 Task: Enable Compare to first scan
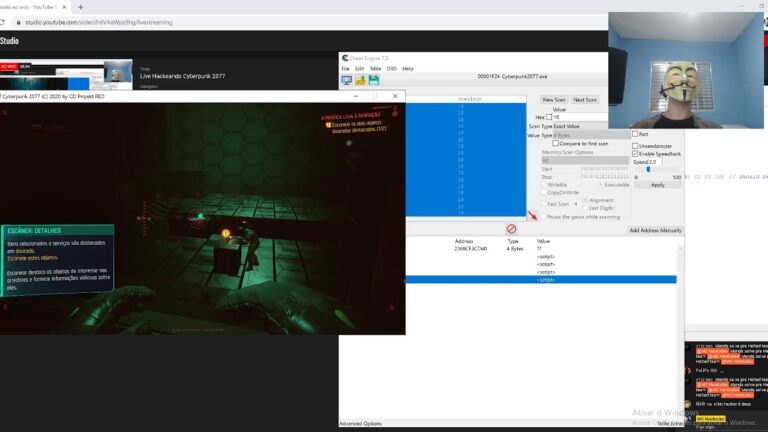tap(555, 144)
